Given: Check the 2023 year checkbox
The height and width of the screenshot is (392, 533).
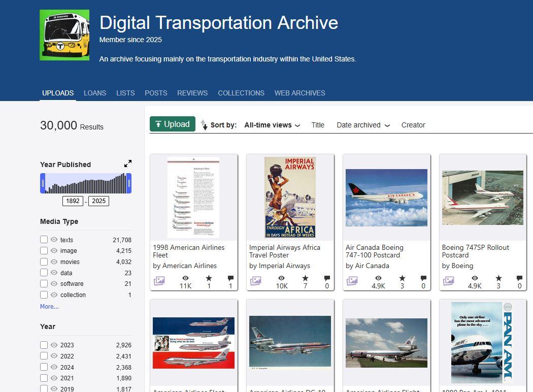Looking at the screenshot, I should pos(44,345).
